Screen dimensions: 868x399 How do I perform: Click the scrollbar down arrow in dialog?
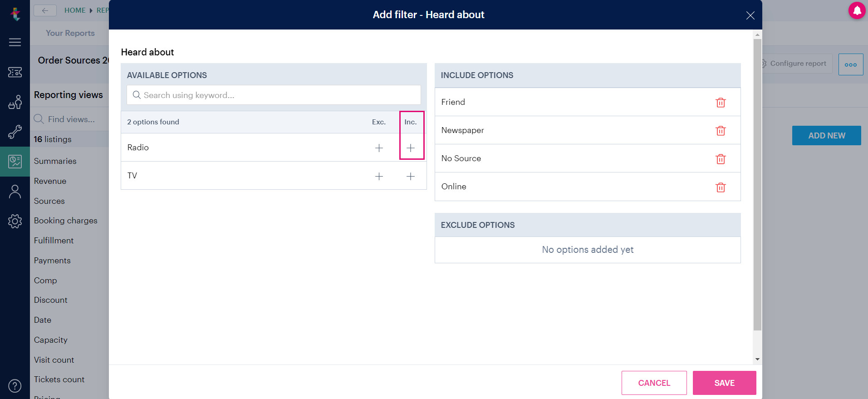757,359
